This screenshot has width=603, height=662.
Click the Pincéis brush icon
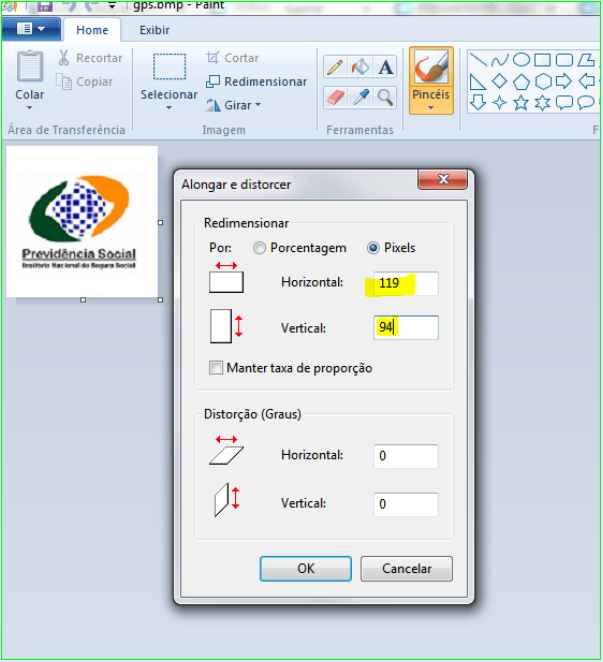431,67
